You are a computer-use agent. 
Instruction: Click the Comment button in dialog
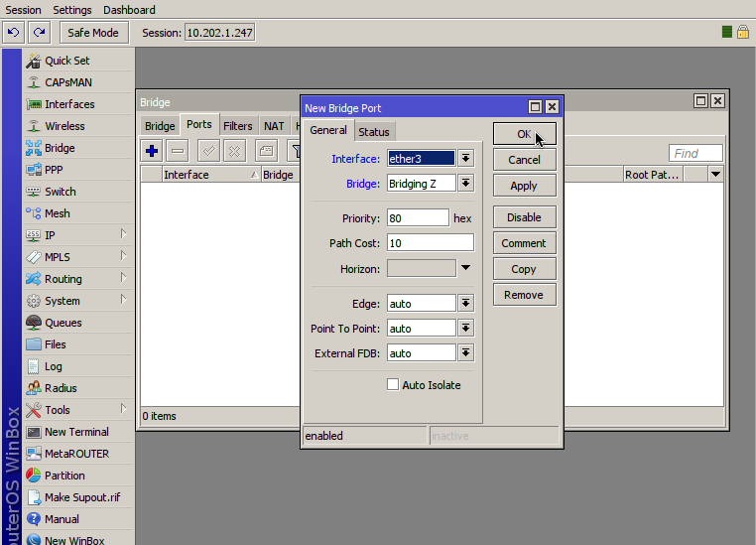point(525,243)
